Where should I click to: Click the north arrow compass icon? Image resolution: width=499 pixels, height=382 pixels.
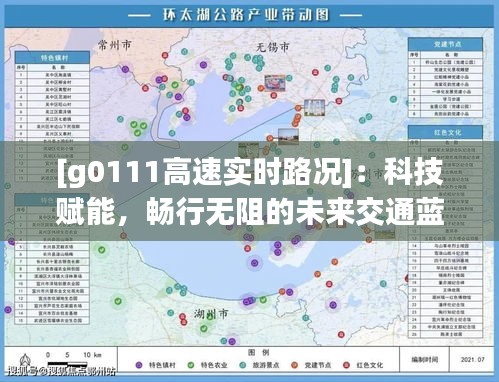[24, 361]
